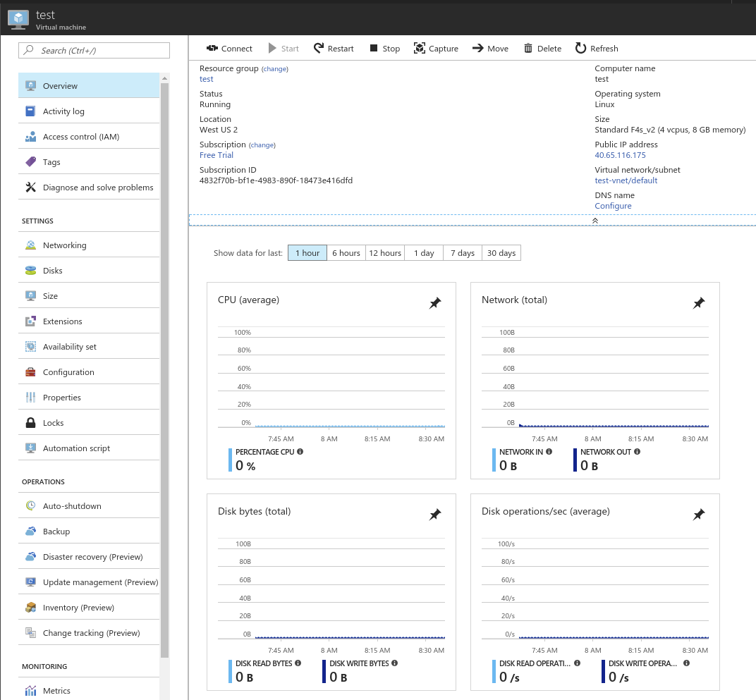Image resolution: width=756 pixels, height=700 pixels.
Task: Refresh the overview page
Action: coord(596,48)
